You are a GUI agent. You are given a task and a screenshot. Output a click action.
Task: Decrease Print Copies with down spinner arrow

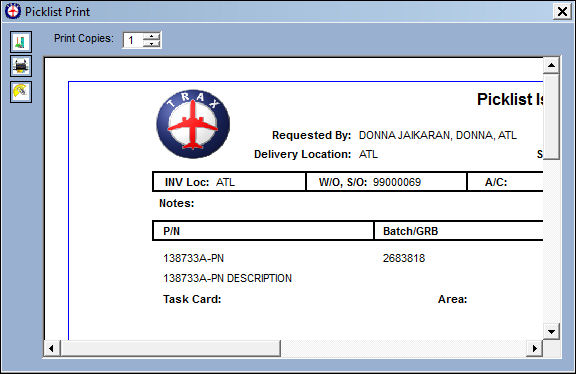(152, 44)
